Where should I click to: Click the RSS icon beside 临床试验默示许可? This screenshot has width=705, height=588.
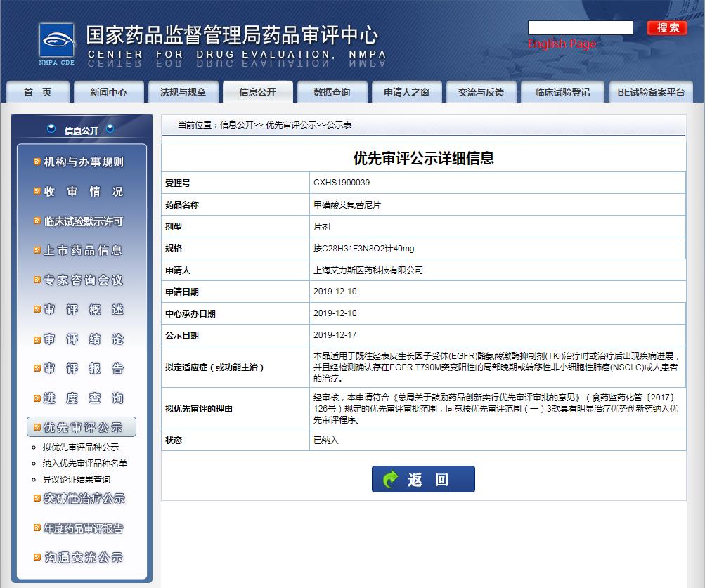[37, 221]
